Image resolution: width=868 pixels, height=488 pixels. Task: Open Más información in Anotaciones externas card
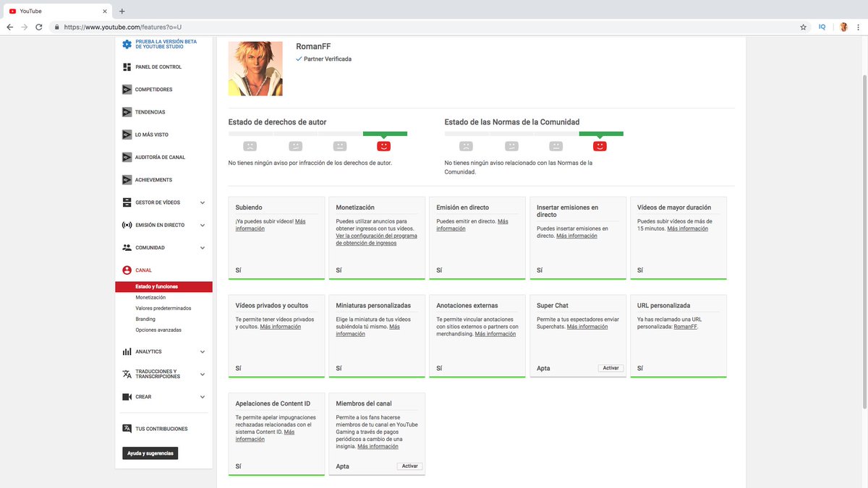coord(495,334)
